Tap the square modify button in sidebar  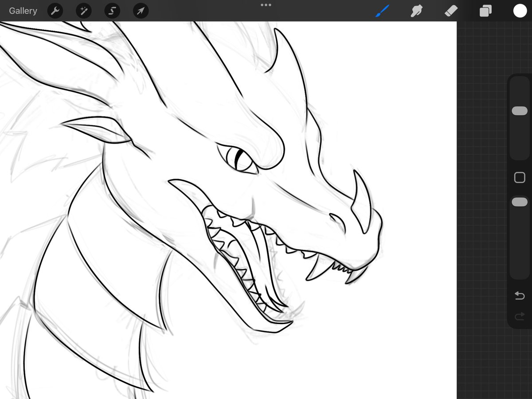tap(520, 178)
